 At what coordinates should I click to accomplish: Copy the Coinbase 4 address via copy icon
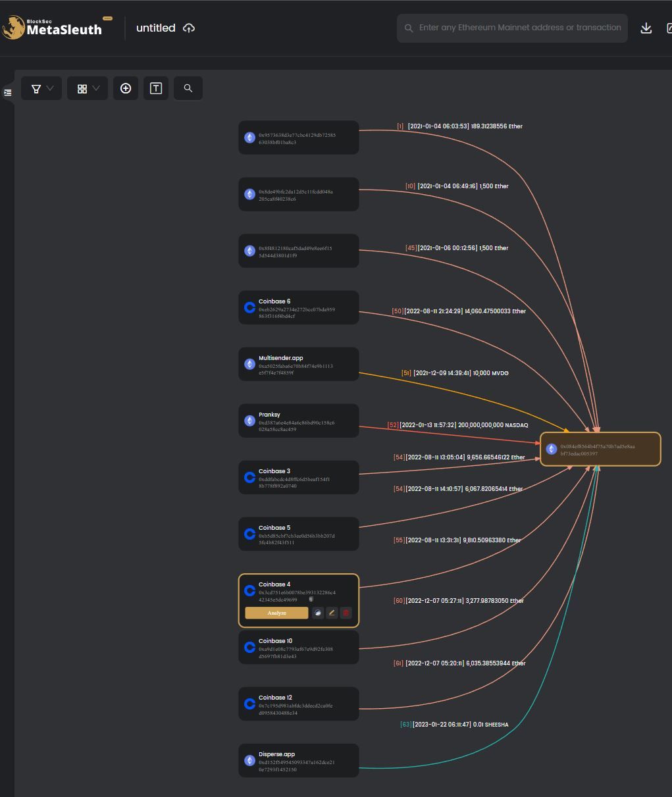click(x=311, y=600)
